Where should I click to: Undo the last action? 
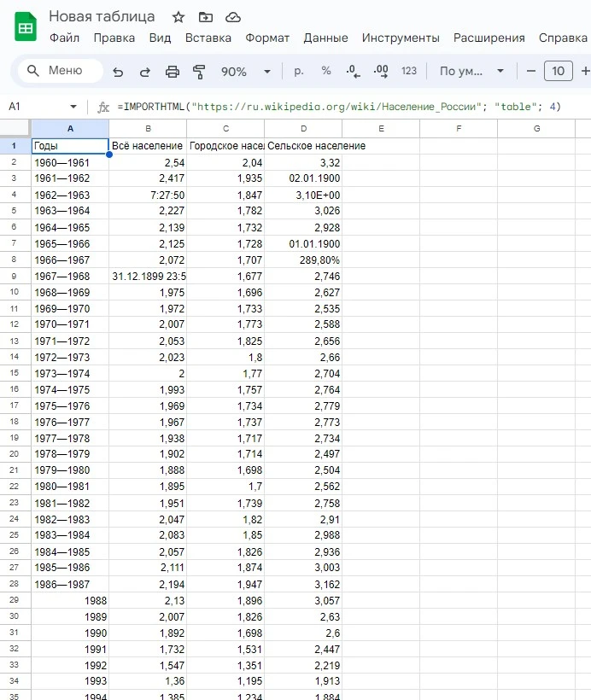(118, 72)
